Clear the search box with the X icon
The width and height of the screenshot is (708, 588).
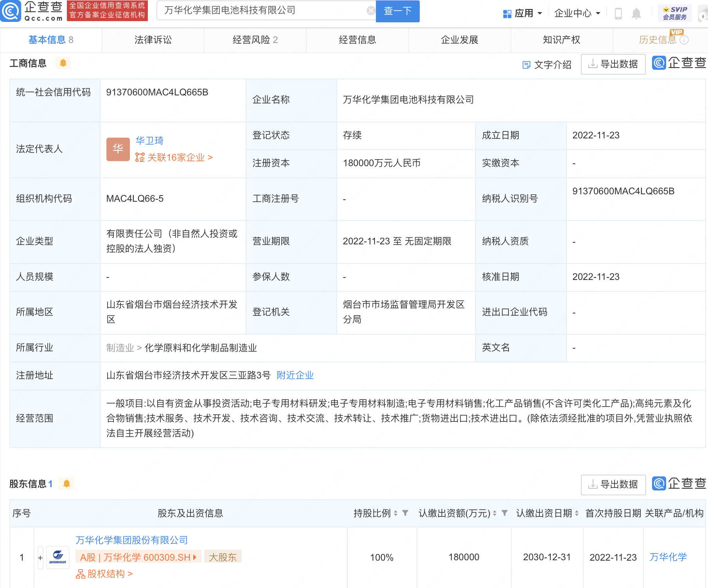[370, 11]
